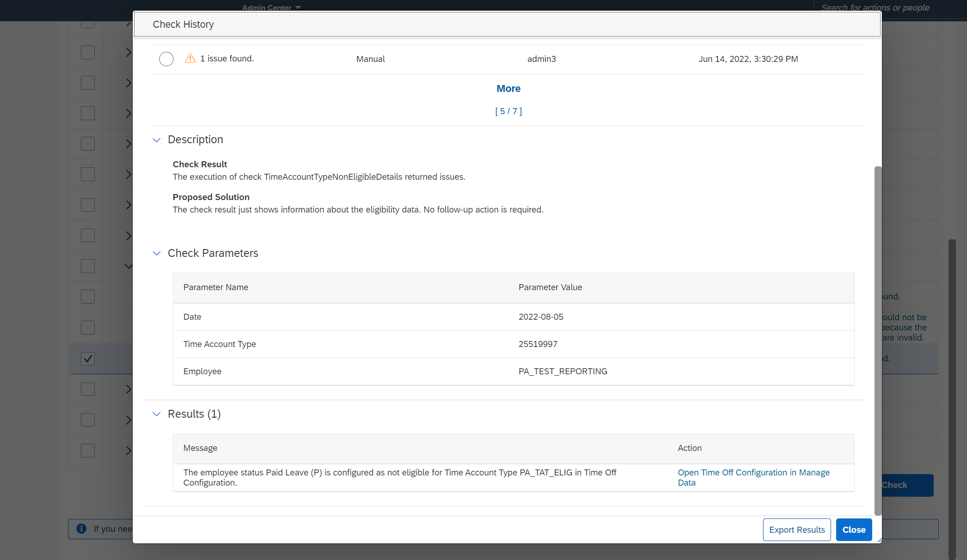Open the Admin Center dropdown in header
The height and width of the screenshot is (560, 967).
[271, 7]
